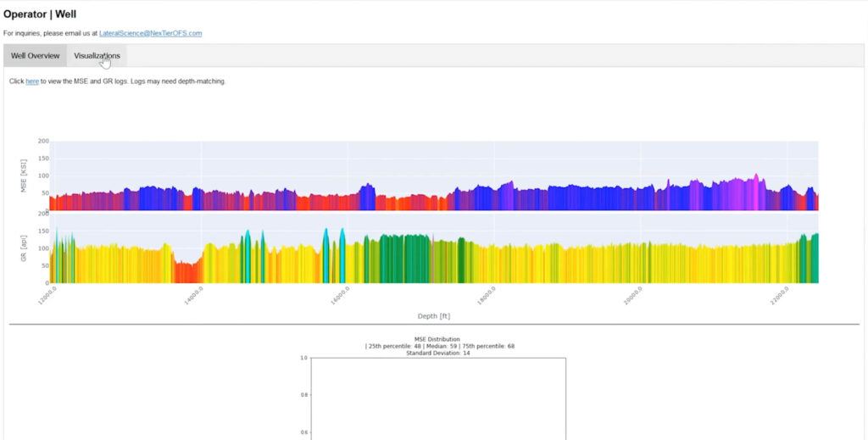Click the LateralScience@NexTierOFS.com email link
Viewport: 868px width, 440px height.
point(150,33)
